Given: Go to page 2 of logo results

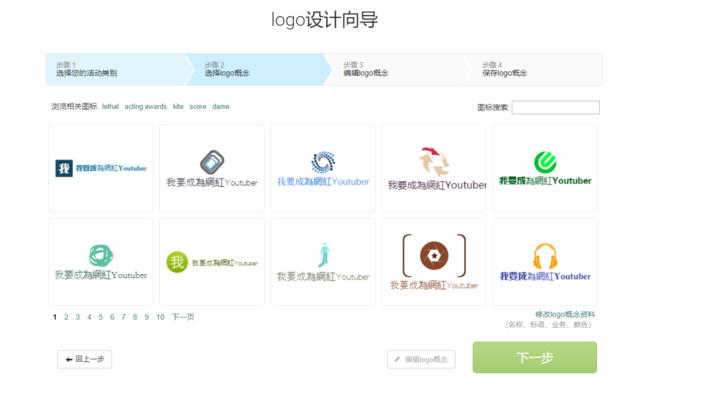Looking at the screenshot, I should tap(66, 317).
